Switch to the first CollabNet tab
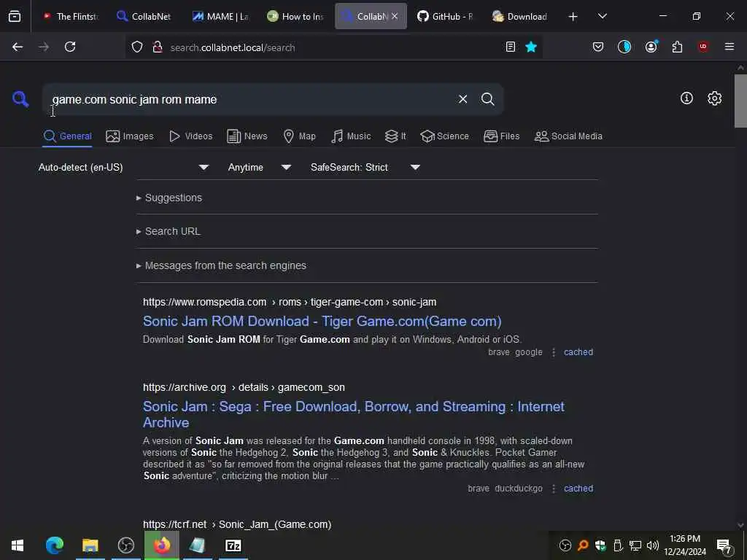 coord(144,16)
